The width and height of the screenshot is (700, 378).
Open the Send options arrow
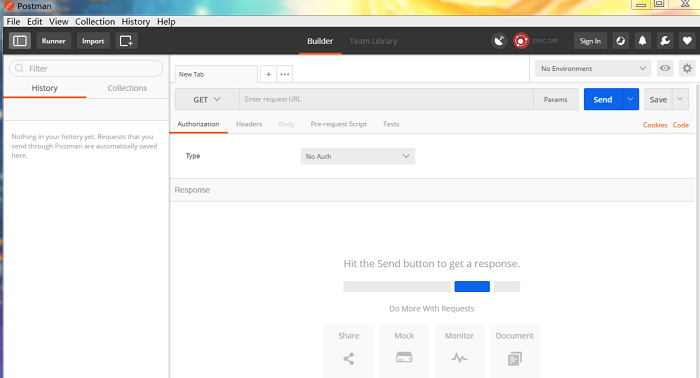[x=630, y=99]
